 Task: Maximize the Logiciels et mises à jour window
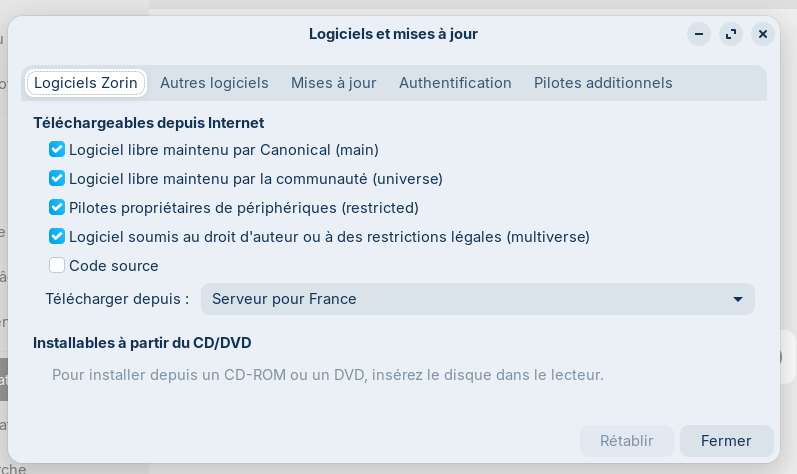731,34
